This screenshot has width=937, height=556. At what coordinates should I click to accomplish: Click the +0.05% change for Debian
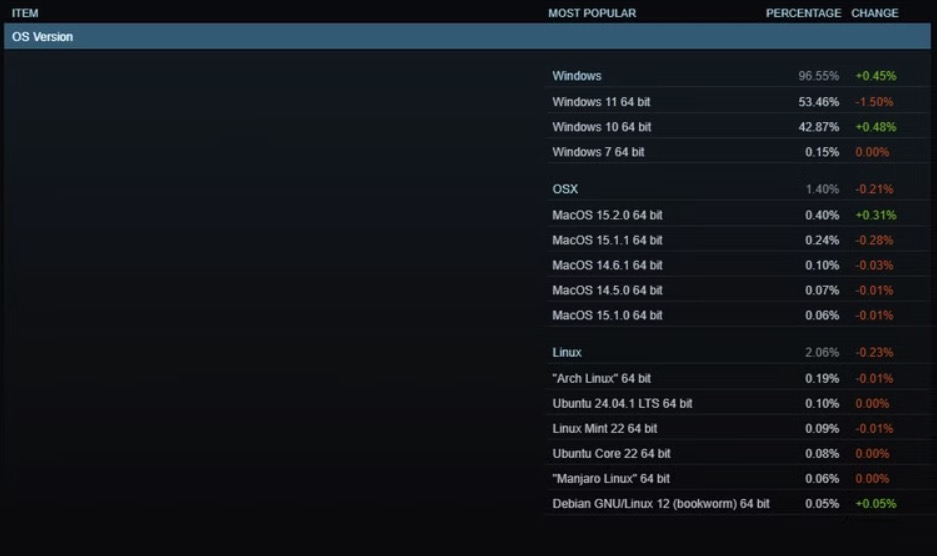coord(875,504)
